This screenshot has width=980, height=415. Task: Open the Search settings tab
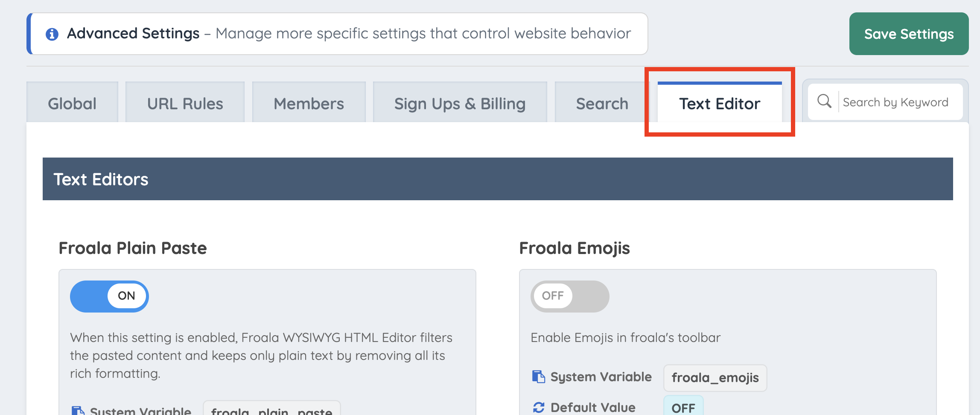[602, 102]
